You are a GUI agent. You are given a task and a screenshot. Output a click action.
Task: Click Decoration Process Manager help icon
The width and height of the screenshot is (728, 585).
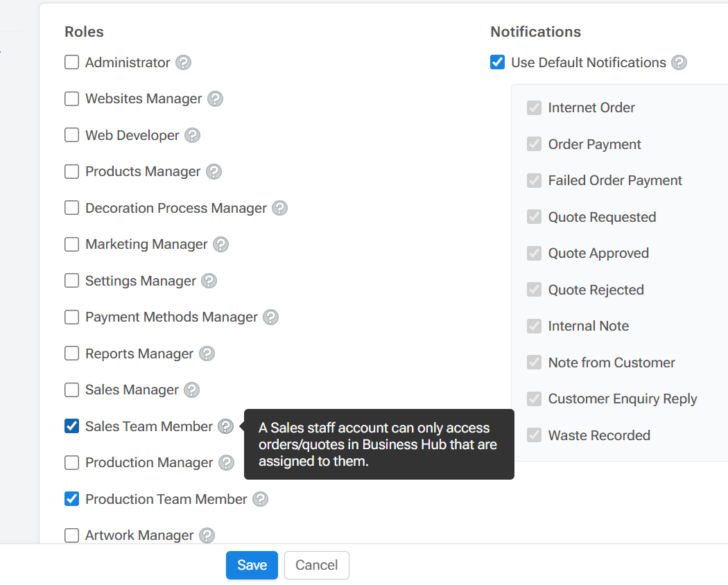click(279, 208)
